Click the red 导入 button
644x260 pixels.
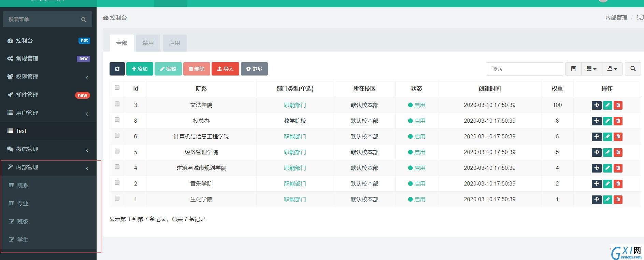(225, 69)
